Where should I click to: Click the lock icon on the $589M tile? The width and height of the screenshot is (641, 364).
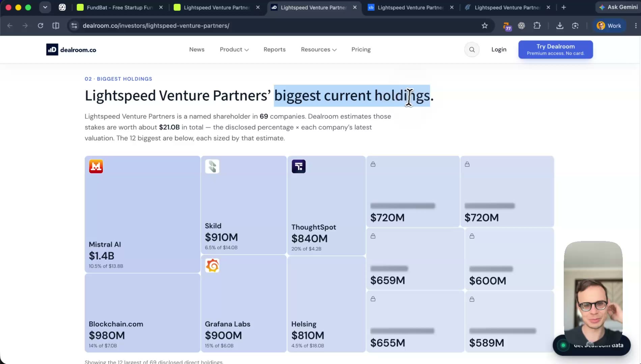472,299
